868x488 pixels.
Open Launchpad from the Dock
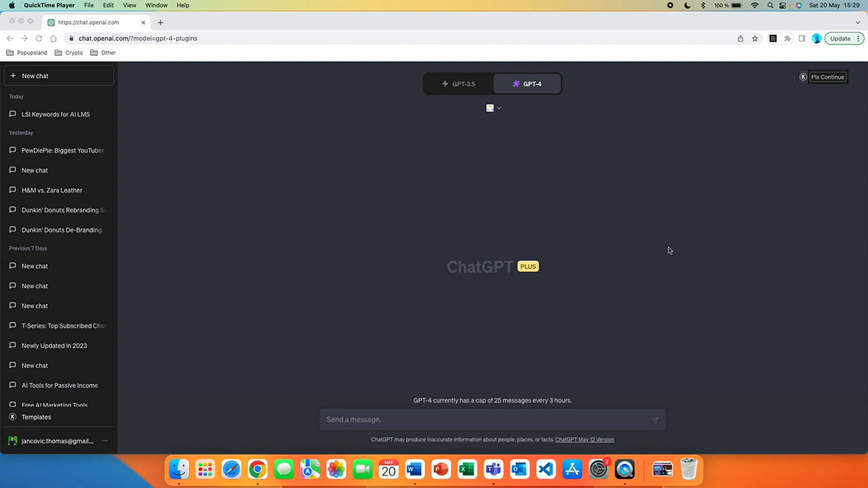205,469
